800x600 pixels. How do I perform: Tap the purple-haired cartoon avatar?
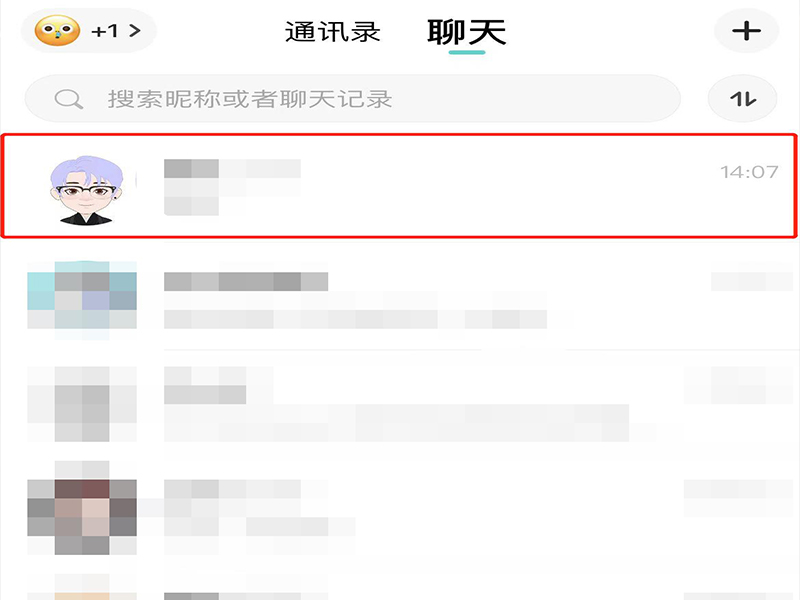pos(86,190)
